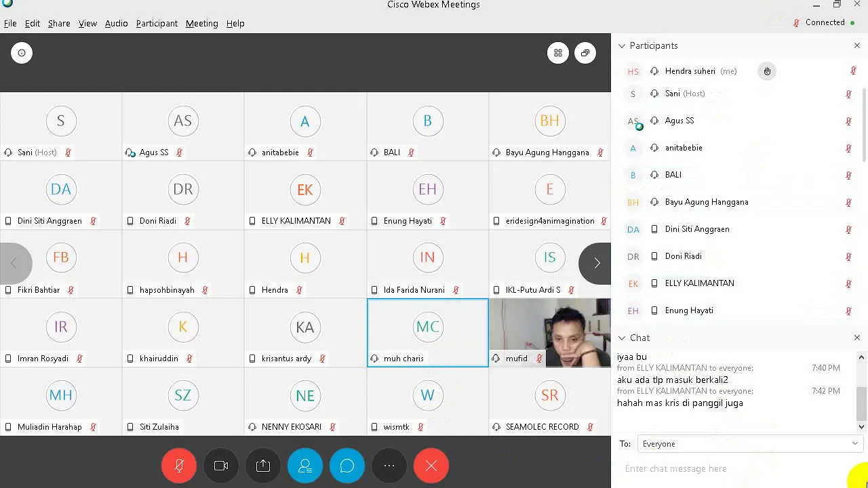The image size is (868, 488).
Task: Toggle the participants panel button
Action: tap(305, 466)
